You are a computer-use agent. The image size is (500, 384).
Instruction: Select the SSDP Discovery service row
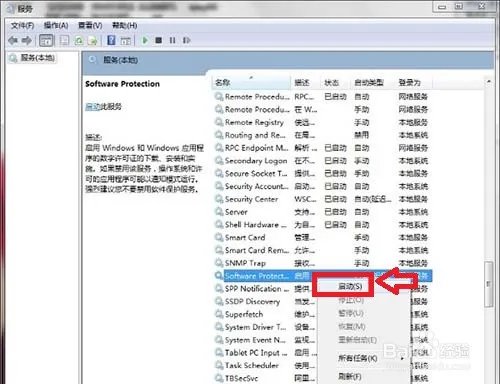point(265,301)
